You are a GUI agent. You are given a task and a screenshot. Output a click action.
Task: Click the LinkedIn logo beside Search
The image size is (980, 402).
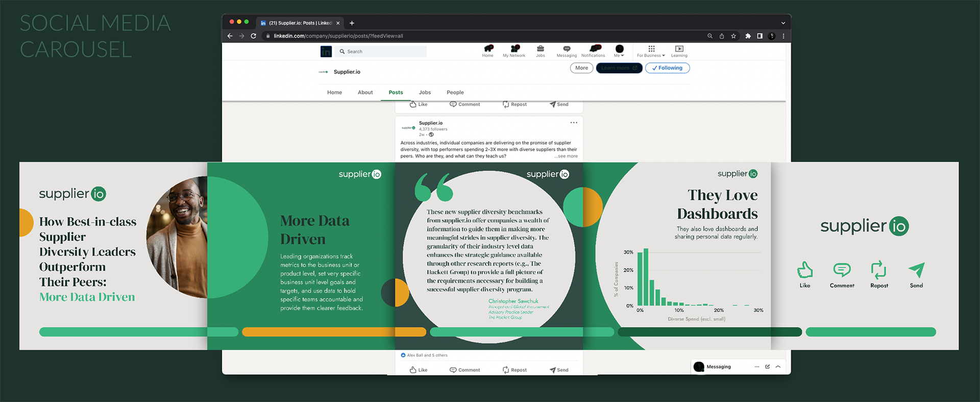pos(326,52)
